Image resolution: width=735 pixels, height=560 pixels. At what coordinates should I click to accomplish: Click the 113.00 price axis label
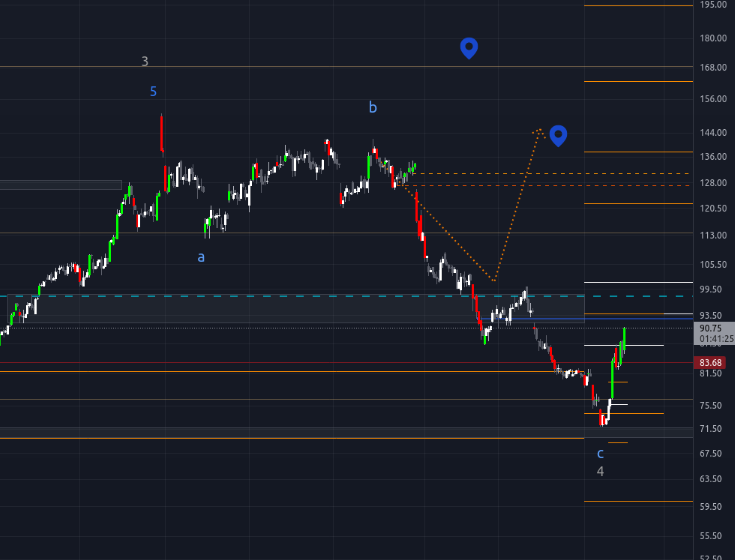[x=713, y=236]
